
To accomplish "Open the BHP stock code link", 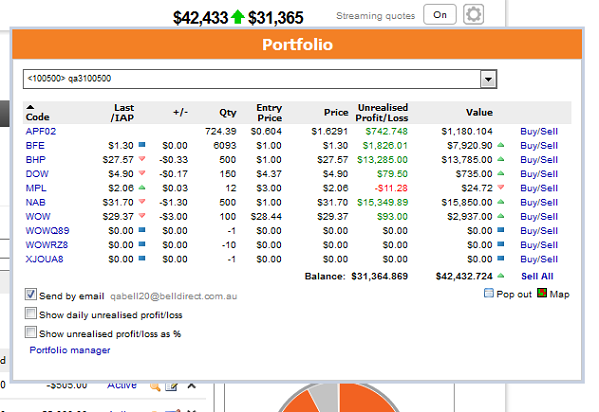I will [x=36, y=160].
